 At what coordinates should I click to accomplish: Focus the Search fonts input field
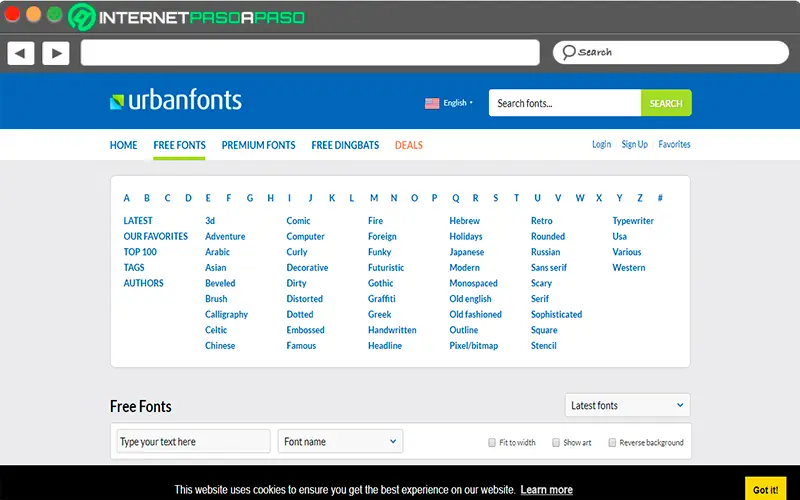pyautogui.click(x=565, y=103)
